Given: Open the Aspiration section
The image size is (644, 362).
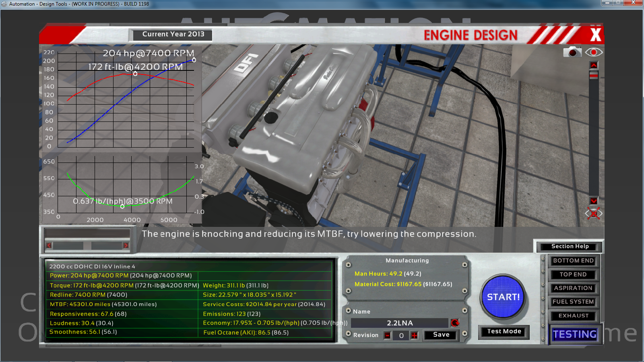Looking at the screenshot, I should point(573,288).
